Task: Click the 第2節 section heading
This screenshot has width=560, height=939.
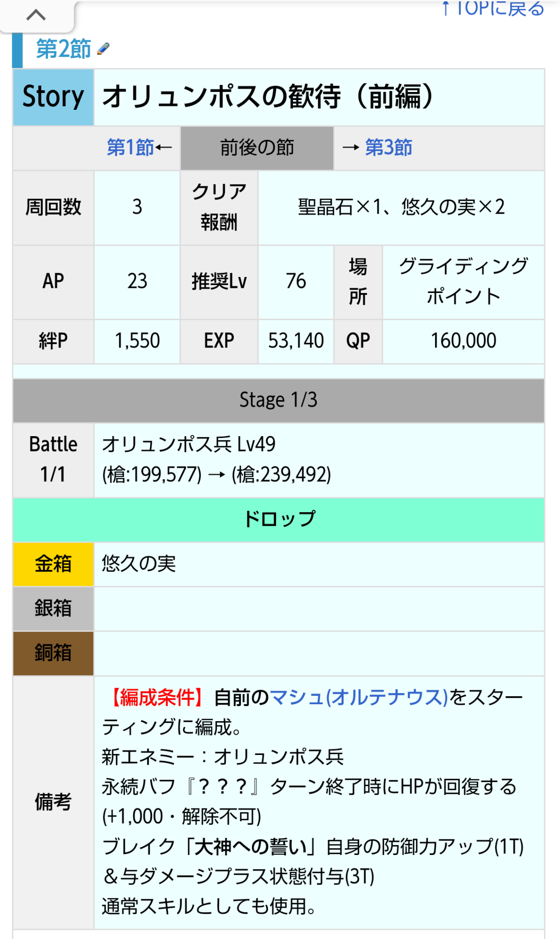Action: coord(63,49)
